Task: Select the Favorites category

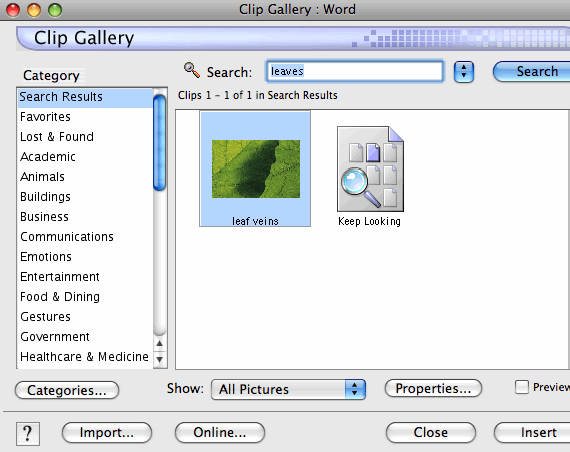Action: [x=85, y=117]
